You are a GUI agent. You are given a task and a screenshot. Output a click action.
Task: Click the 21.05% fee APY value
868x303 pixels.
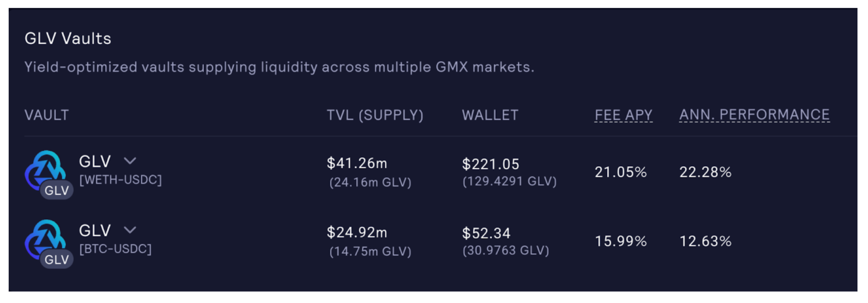[x=621, y=172]
